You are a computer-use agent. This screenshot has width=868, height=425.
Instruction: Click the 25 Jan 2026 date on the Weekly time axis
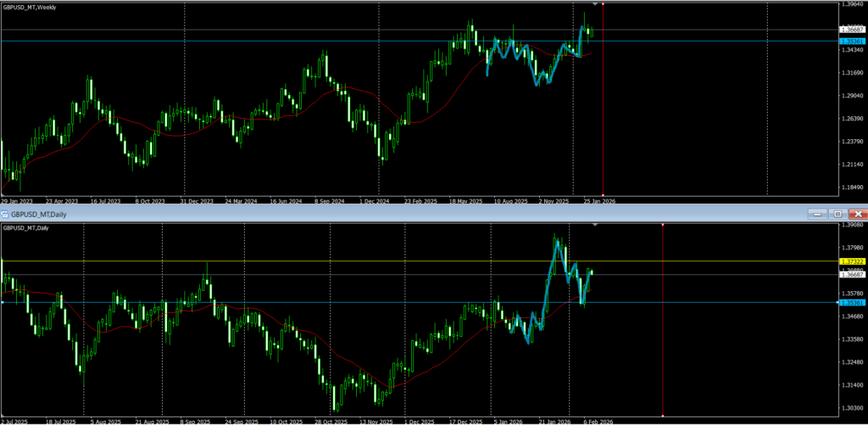click(x=598, y=202)
